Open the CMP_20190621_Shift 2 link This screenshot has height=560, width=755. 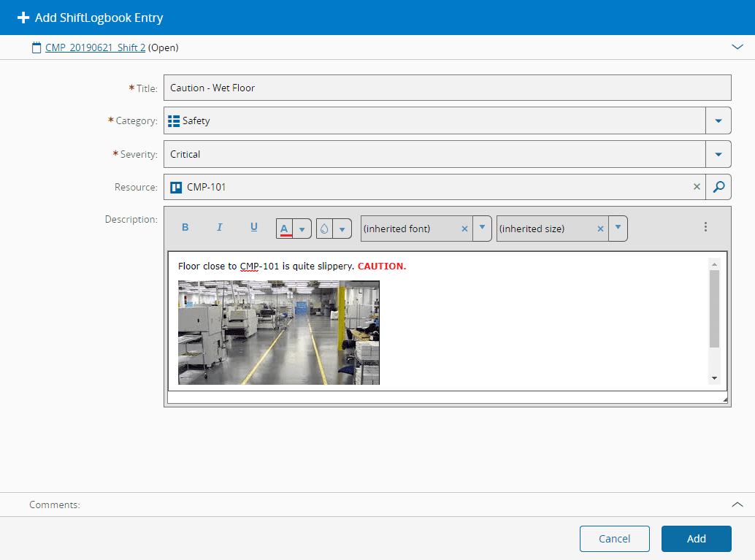click(95, 47)
